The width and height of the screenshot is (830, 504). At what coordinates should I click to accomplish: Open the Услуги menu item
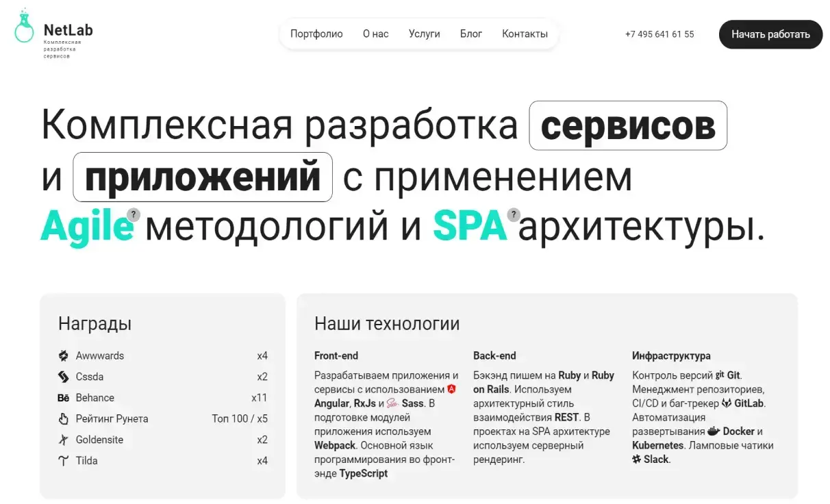point(425,34)
